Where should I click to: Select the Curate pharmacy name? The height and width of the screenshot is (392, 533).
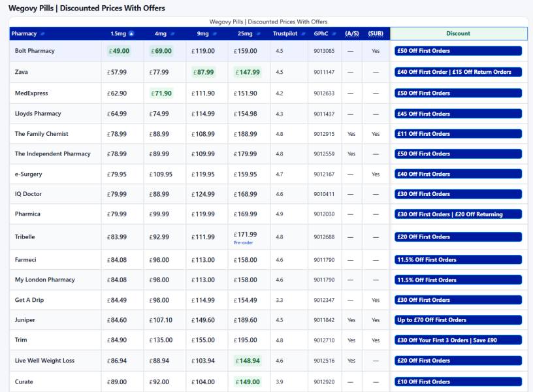24,382
